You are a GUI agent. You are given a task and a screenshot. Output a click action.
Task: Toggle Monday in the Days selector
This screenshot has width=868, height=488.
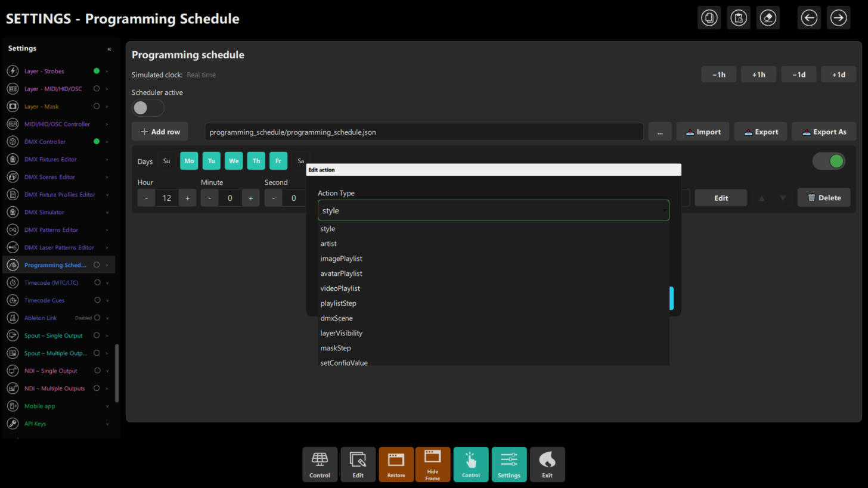coord(189,161)
